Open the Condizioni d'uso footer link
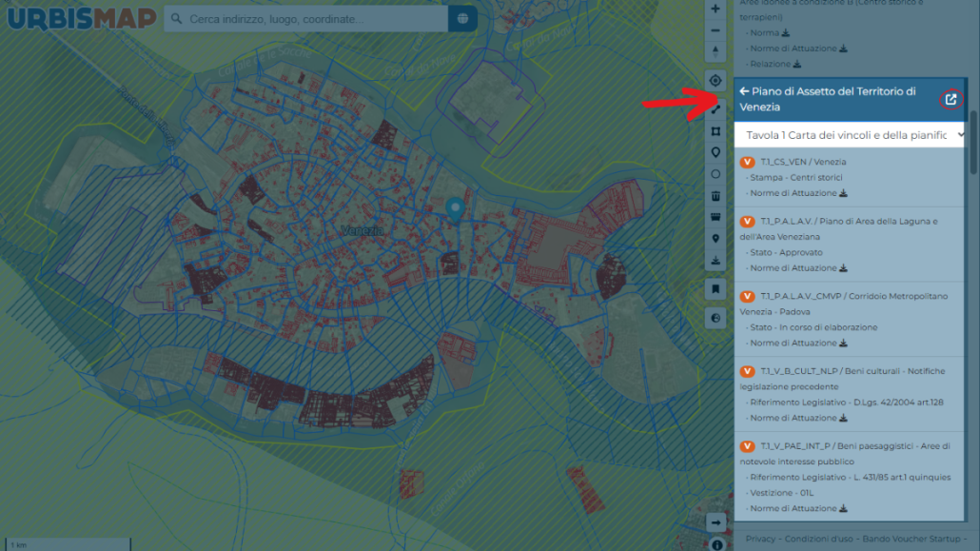The height and width of the screenshot is (551, 980). coord(819,539)
